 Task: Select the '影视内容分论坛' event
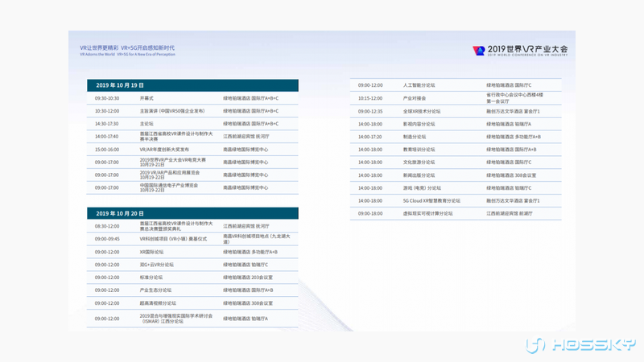click(x=419, y=124)
